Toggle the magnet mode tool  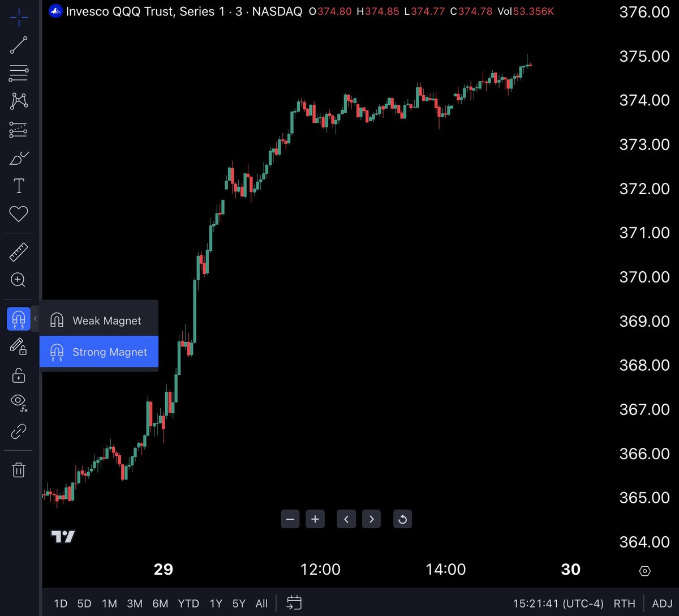(x=19, y=319)
